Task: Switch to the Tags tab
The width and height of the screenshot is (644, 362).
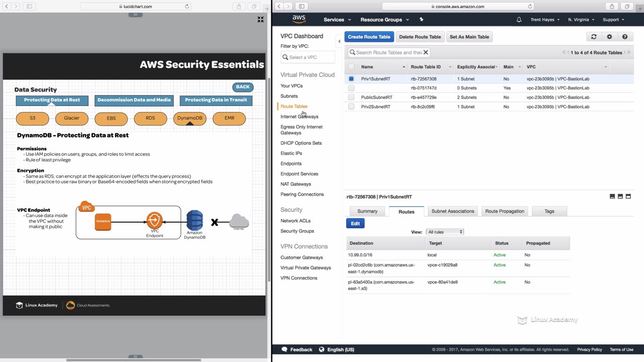Action: 549,211
